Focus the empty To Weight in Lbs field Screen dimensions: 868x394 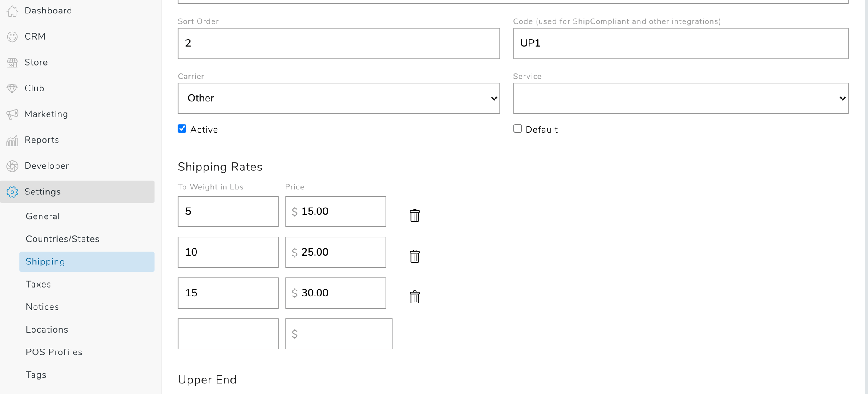point(228,334)
